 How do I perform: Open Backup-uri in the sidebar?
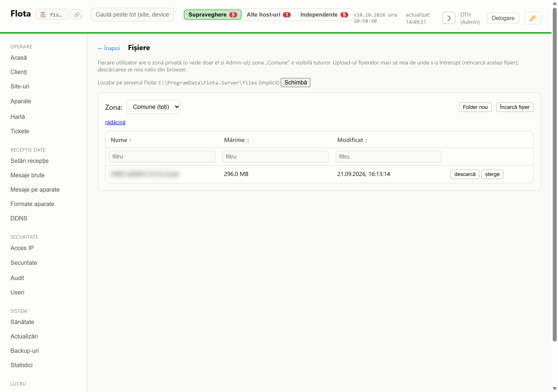click(x=25, y=351)
